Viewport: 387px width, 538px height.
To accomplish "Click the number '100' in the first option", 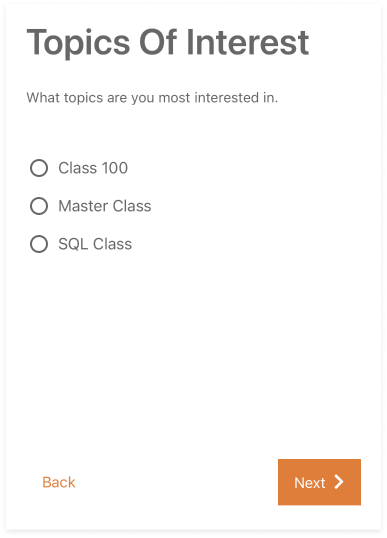I will click(x=115, y=168).
